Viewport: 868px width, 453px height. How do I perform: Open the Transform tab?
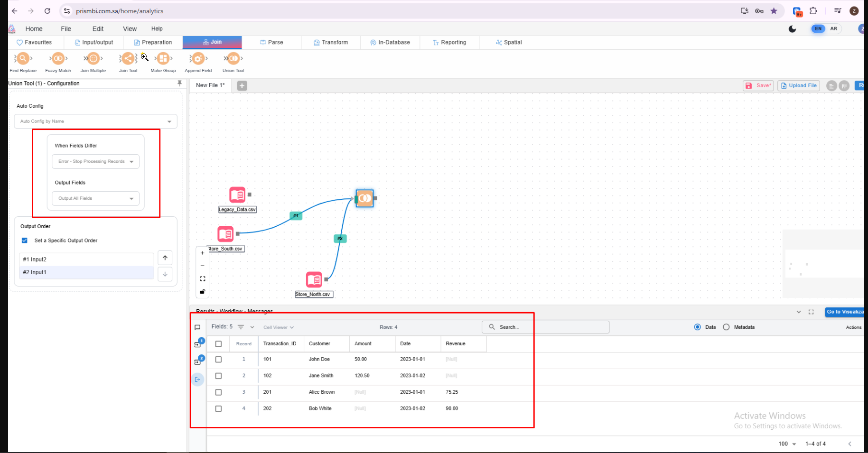point(331,42)
